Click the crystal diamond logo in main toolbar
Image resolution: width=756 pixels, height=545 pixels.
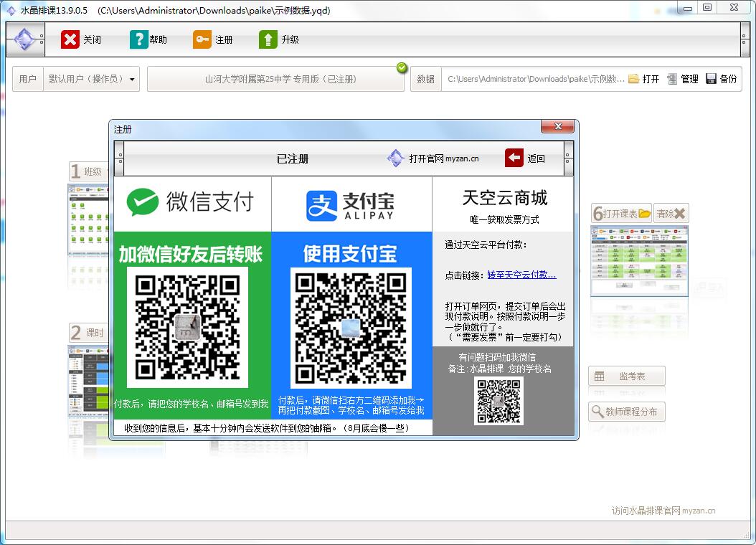pos(24,39)
